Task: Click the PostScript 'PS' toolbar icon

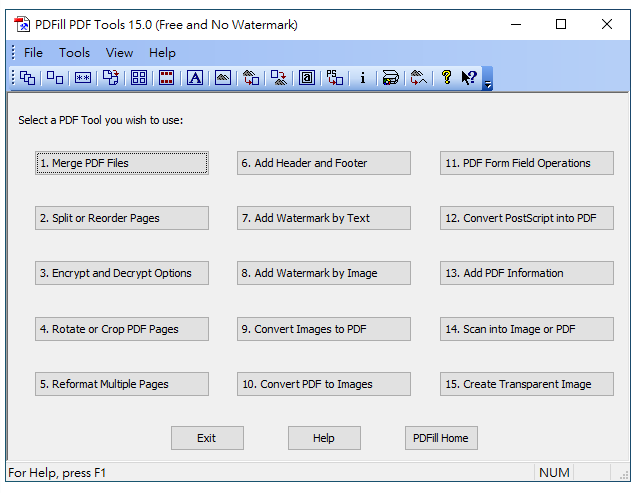Action: coord(334,78)
